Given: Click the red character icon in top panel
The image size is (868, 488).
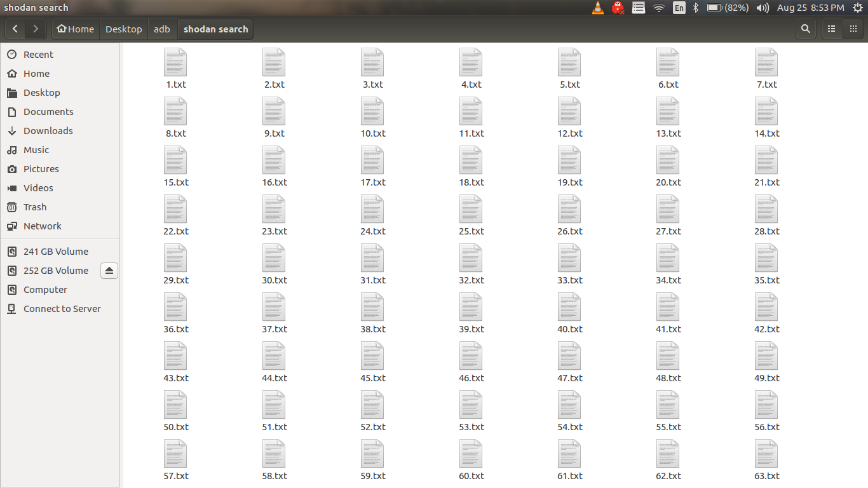Looking at the screenshot, I should coord(618,8).
